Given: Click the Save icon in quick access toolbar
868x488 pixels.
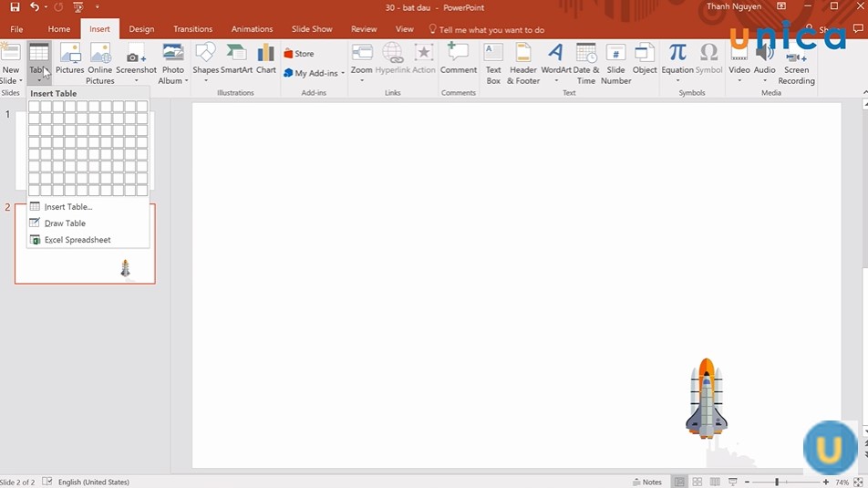Looking at the screenshot, I should (15, 7).
